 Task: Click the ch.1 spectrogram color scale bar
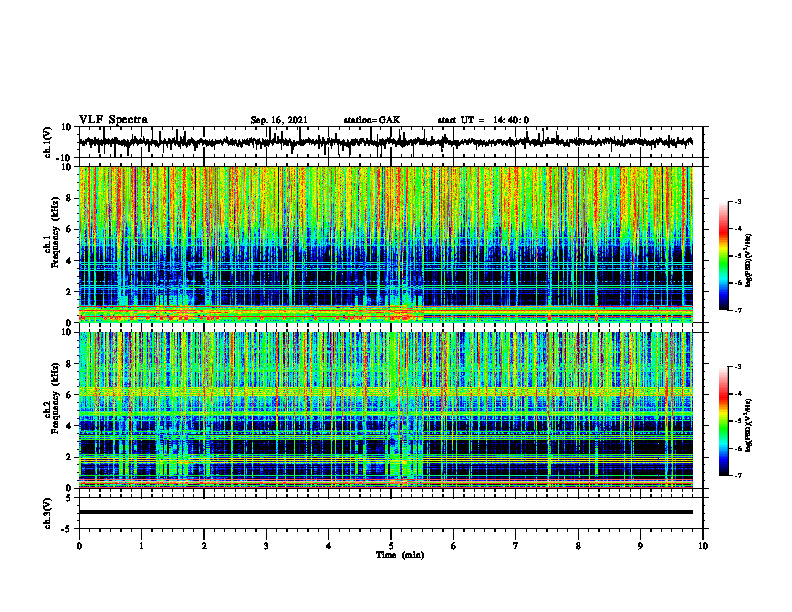[x=724, y=256]
